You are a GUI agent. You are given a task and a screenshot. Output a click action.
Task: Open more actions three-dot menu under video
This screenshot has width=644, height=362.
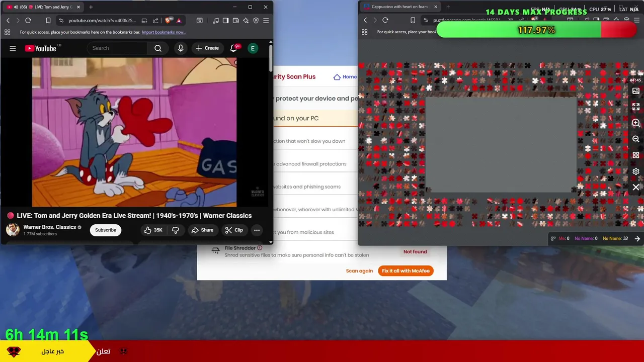click(257, 230)
